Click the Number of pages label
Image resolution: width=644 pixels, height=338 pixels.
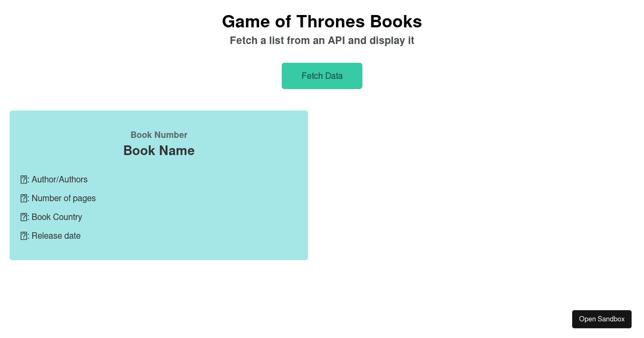coord(63,198)
